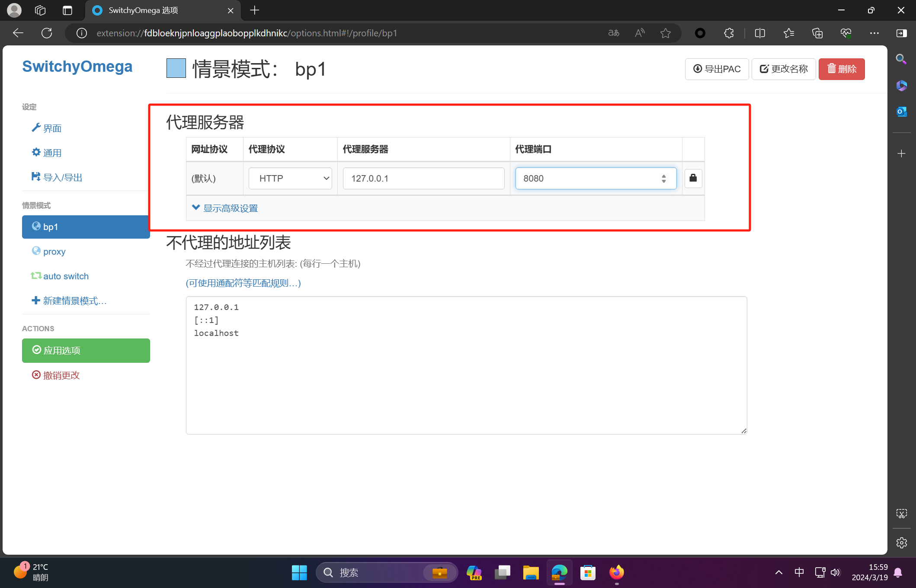Click the 应用选项 apply button
This screenshot has height=588, width=916.
(86, 350)
